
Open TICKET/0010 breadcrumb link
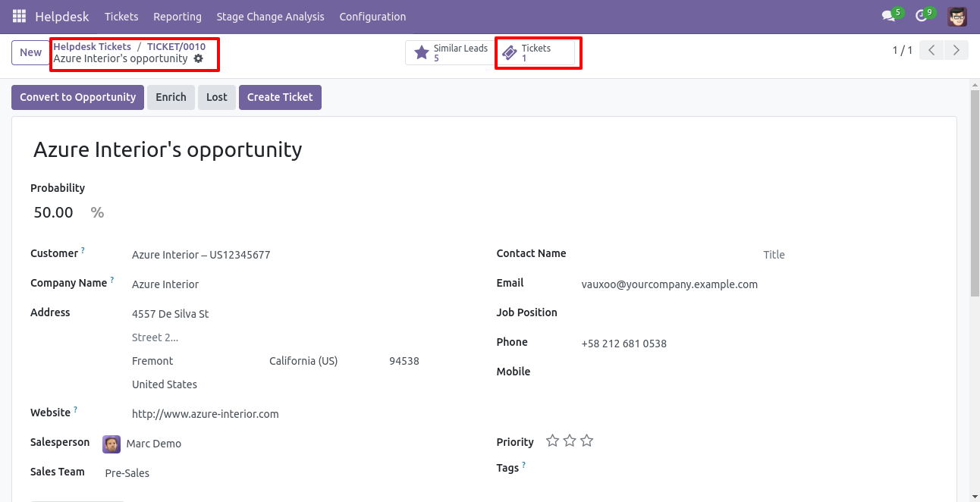coord(176,46)
